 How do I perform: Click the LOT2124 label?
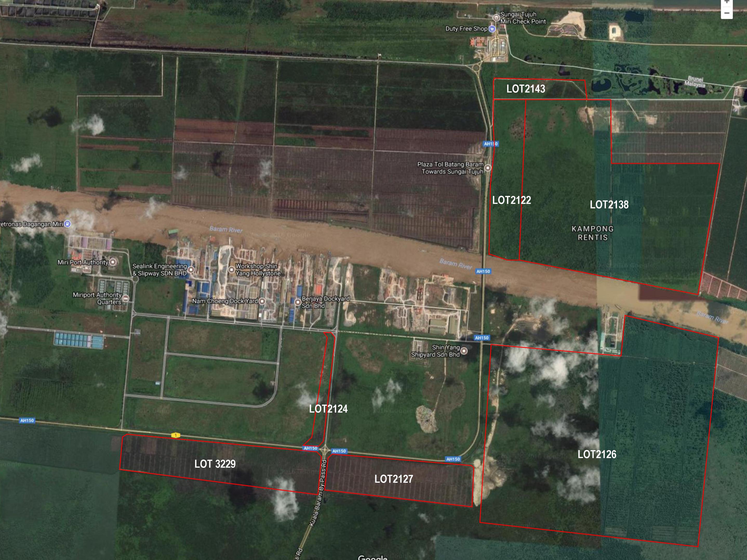[328, 409]
